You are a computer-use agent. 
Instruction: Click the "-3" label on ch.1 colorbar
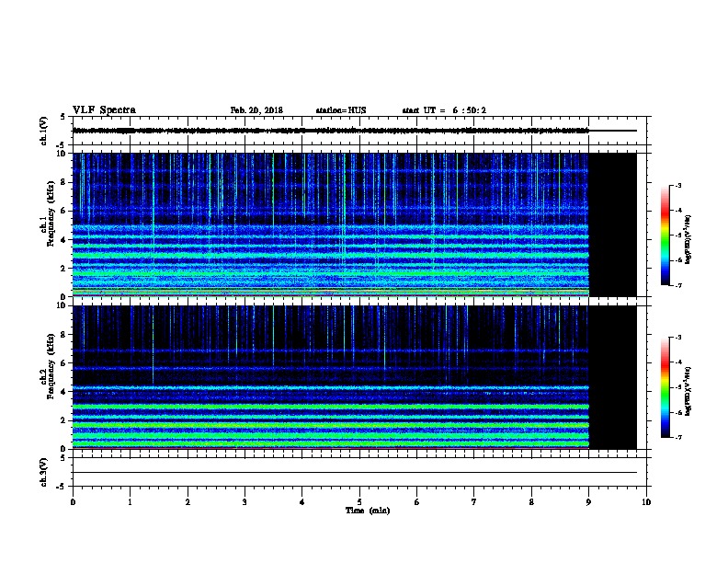click(x=677, y=186)
